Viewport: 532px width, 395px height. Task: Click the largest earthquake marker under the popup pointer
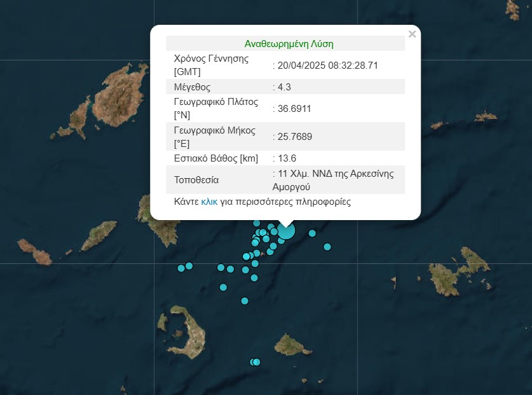pos(286,231)
